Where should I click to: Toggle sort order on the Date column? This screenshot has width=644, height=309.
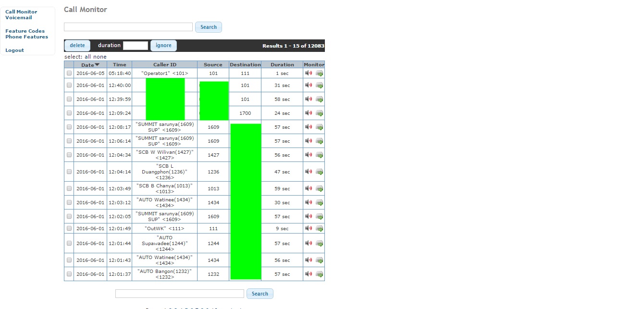point(90,64)
